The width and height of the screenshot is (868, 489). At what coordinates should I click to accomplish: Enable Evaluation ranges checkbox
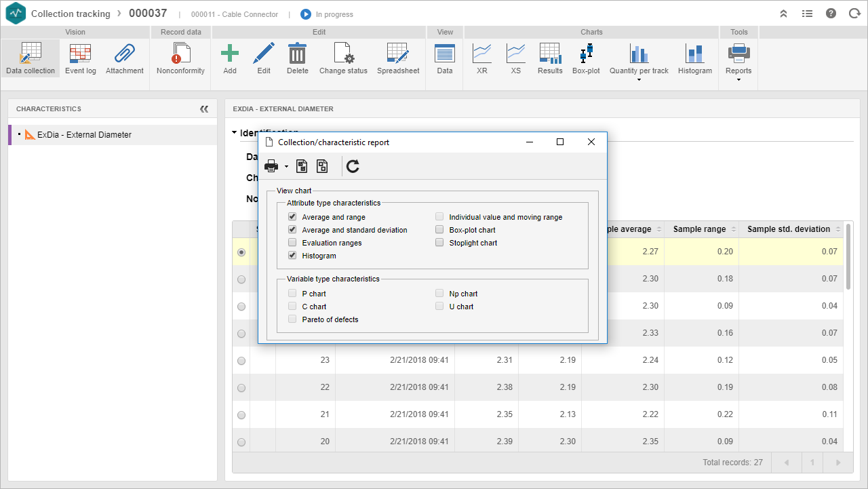click(292, 243)
